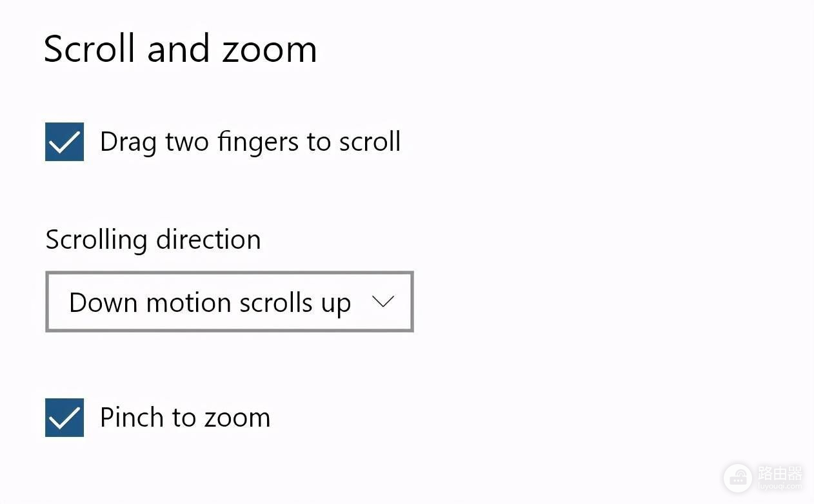Click the white checkmark beside Drag two fingers

pyautogui.click(x=65, y=142)
